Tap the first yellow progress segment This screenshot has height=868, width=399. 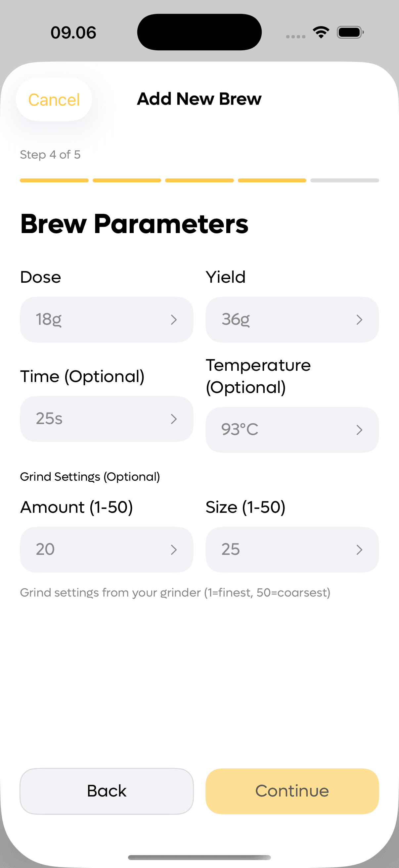[x=54, y=181]
